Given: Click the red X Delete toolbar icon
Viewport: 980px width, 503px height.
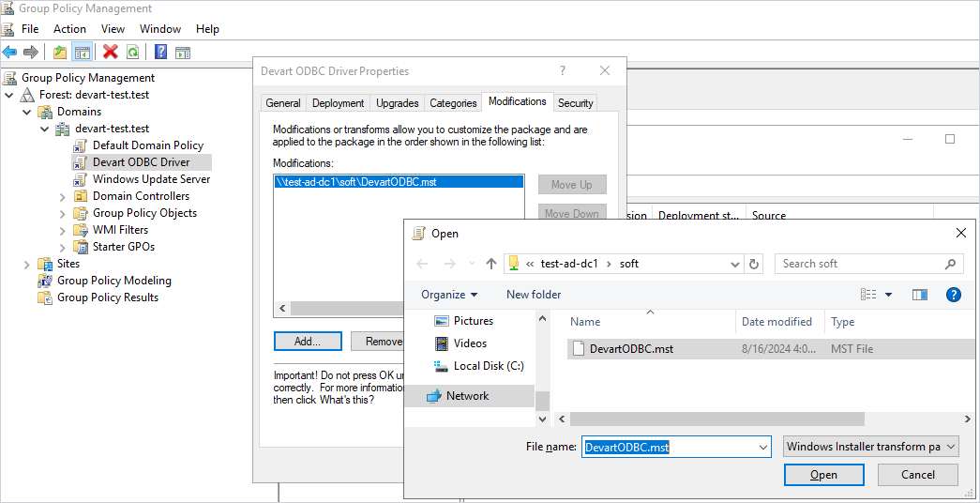Looking at the screenshot, I should pos(111,53).
